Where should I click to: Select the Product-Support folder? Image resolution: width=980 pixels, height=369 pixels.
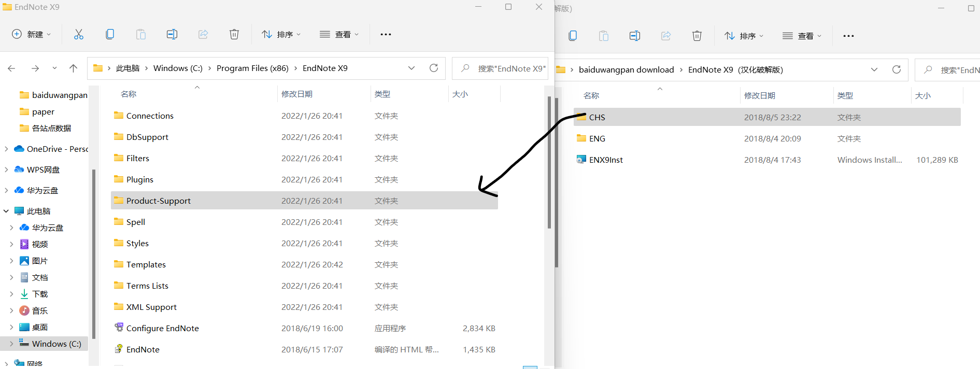click(x=304, y=201)
